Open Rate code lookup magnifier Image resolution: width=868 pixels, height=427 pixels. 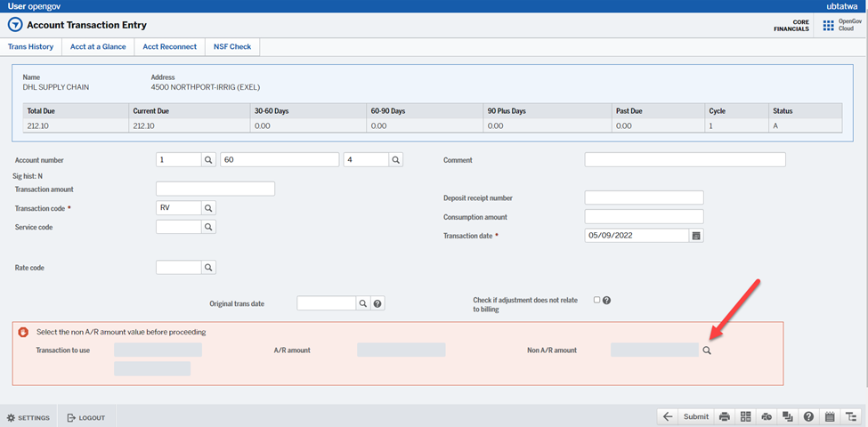tap(208, 267)
